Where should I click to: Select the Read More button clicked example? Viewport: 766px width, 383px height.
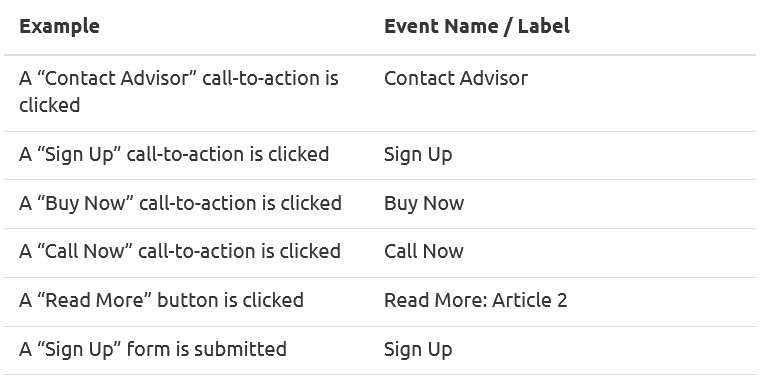point(161,300)
